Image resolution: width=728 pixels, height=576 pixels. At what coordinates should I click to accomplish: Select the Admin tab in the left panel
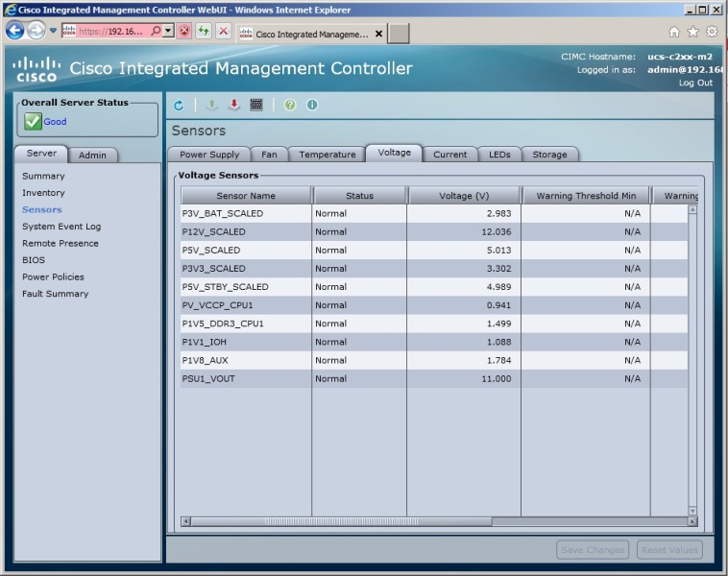pos(92,155)
